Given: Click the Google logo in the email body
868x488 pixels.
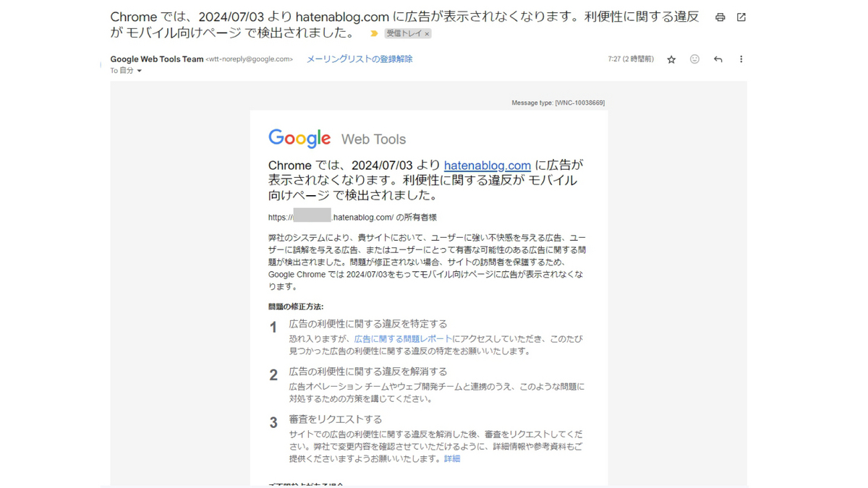Looking at the screenshot, I should [x=299, y=138].
